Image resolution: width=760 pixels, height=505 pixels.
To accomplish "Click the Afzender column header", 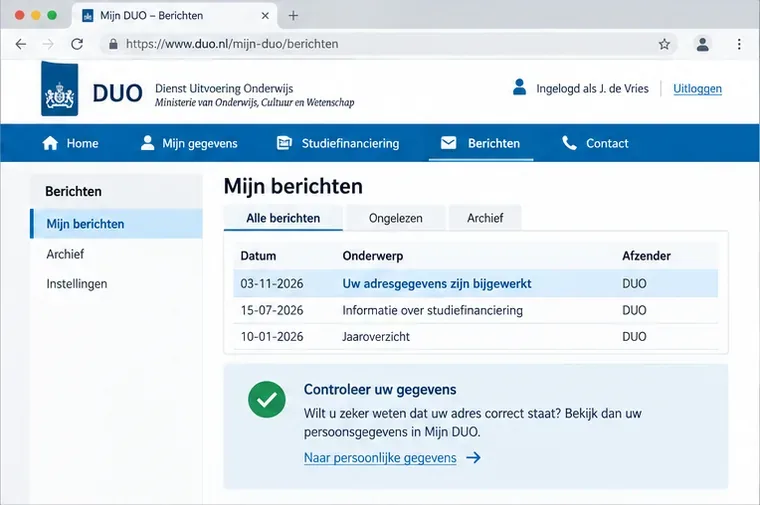I will coord(646,256).
